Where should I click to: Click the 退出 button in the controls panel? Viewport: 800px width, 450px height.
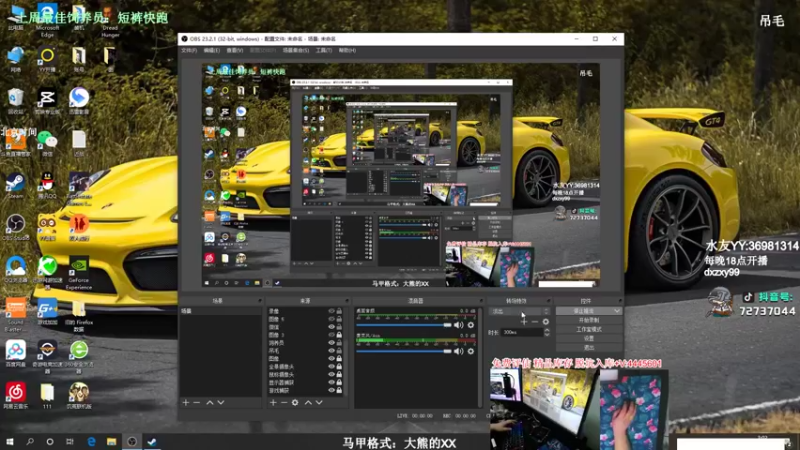[x=589, y=347]
